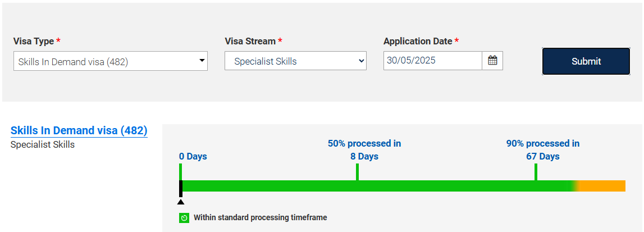Open the calendar date picker icon
Viewport: 644px width, 232px height.
point(492,61)
